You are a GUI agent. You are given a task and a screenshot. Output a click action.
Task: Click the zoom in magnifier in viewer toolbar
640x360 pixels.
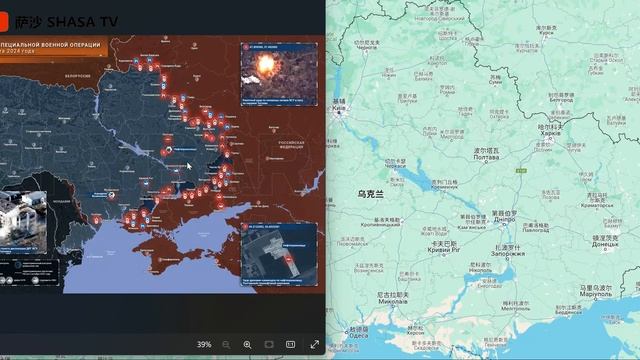click(x=247, y=345)
